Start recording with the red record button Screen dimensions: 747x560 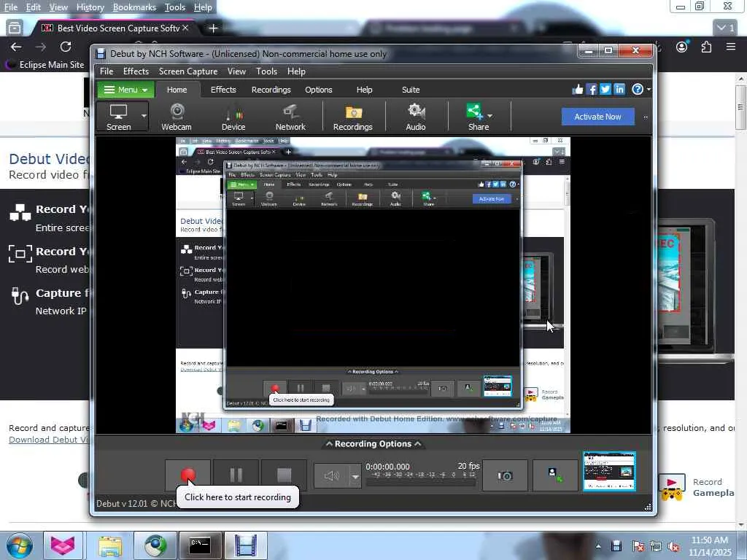point(187,475)
